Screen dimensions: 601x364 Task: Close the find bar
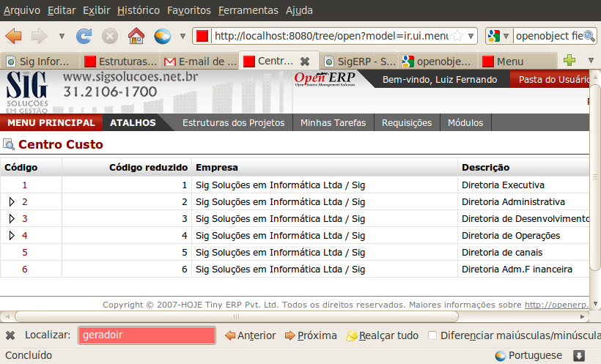click(10, 335)
